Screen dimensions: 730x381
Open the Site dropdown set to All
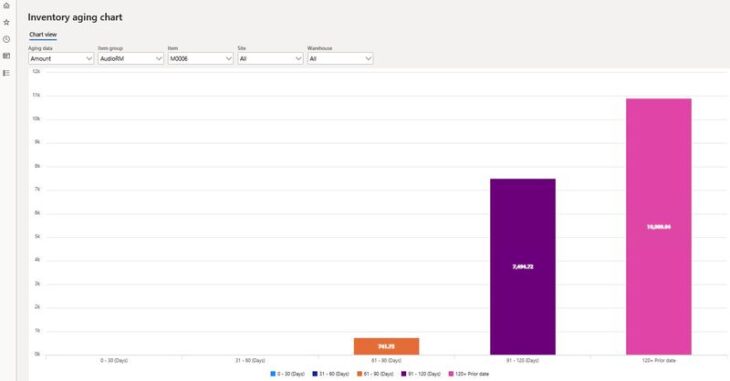(270, 59)
